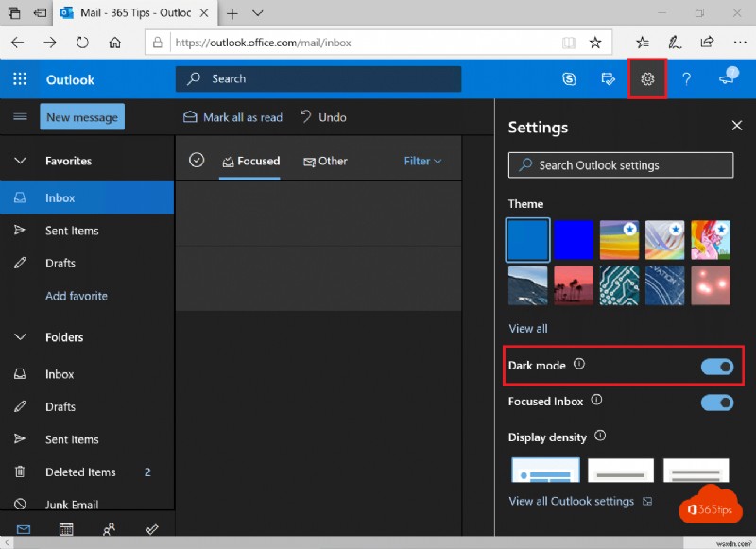This screenshot has height=549, width=756.
Task: Select the full display density option
Action: (545, 470)
